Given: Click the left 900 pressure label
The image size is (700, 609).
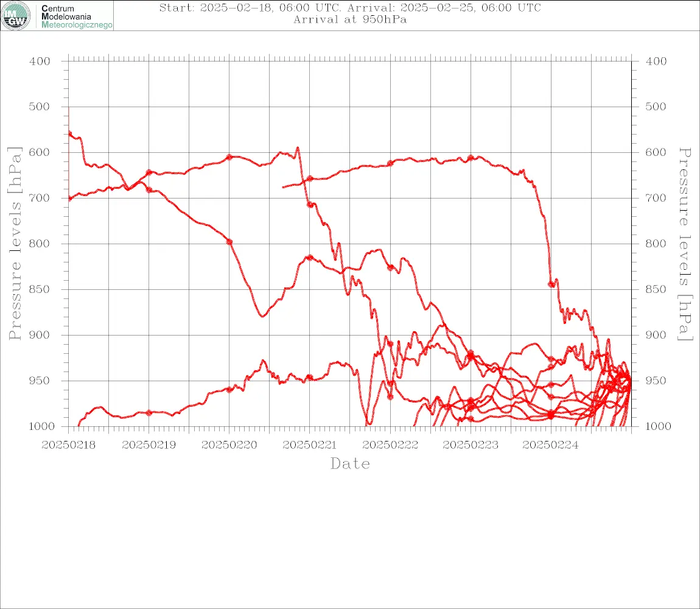Looking at the screenshot, I should pos(40,335).
